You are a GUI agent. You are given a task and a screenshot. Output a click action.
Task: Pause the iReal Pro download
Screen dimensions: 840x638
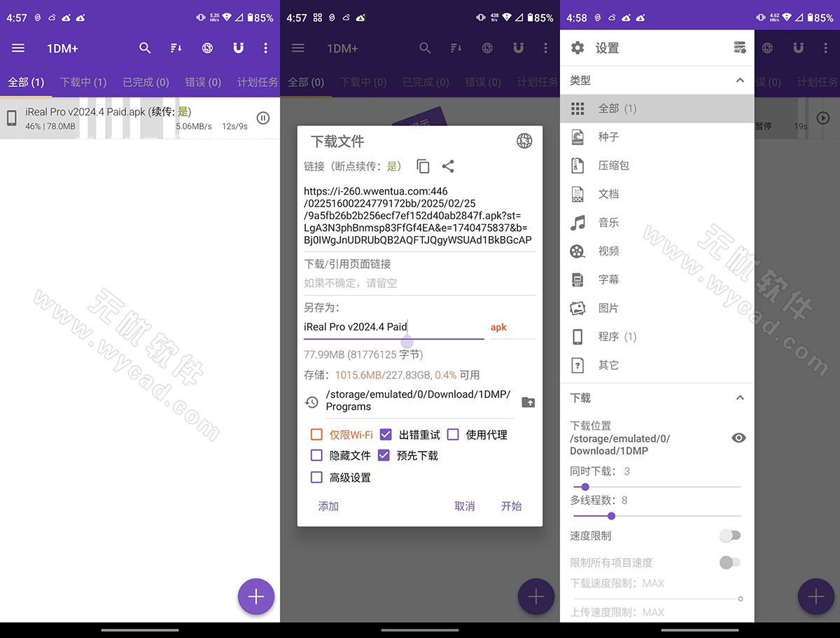[x=262, y=118]
